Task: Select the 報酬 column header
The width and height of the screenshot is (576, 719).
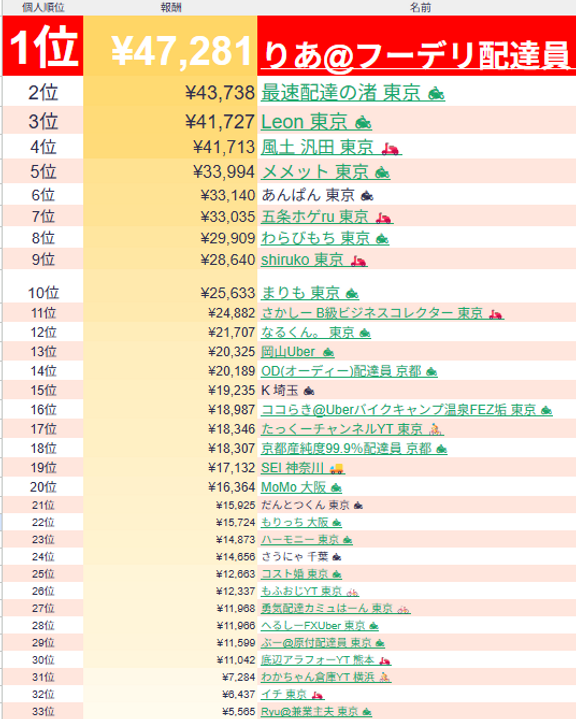Action: [x=170, y=7]
